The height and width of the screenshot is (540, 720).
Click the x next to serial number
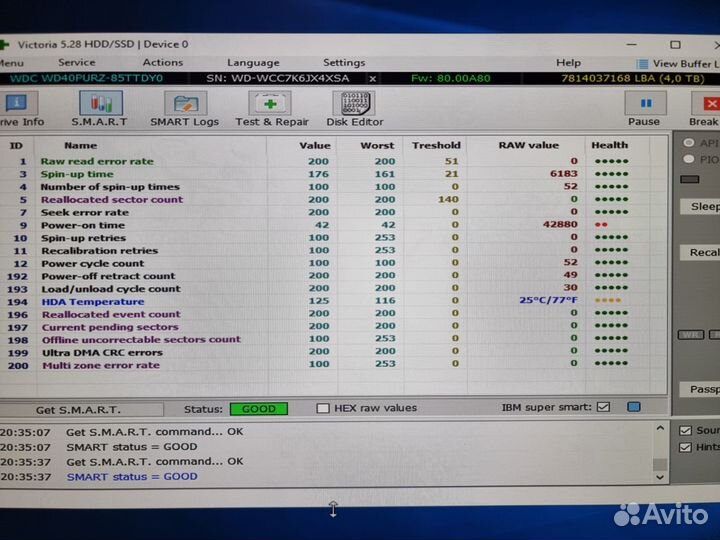pyautogui.click(x=373, y=79)
